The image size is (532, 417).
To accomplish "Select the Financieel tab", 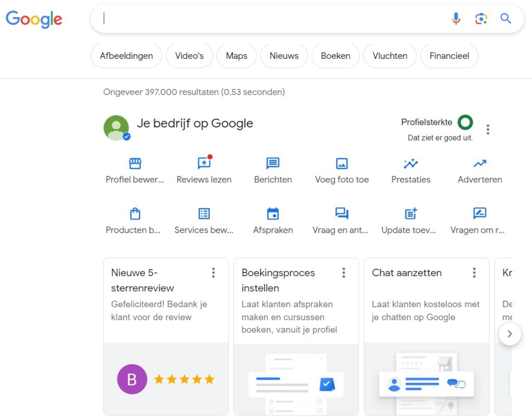I will (449, 56).
